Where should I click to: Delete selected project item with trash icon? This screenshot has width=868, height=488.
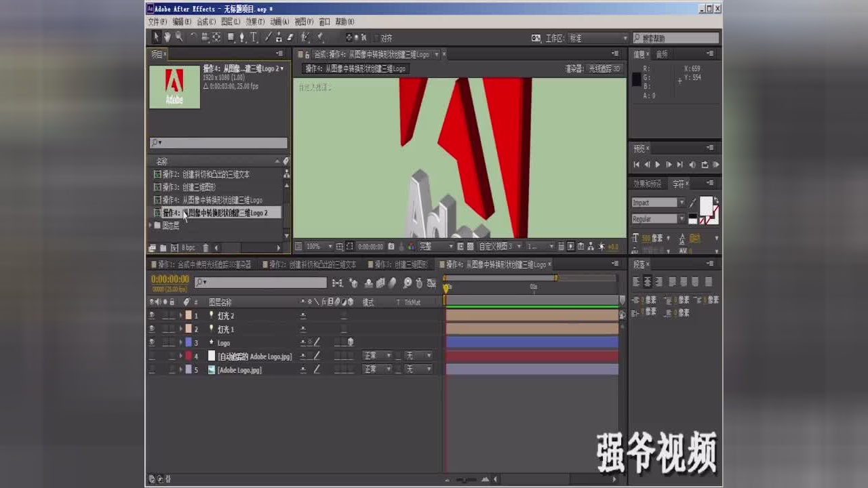coord(206,248)
